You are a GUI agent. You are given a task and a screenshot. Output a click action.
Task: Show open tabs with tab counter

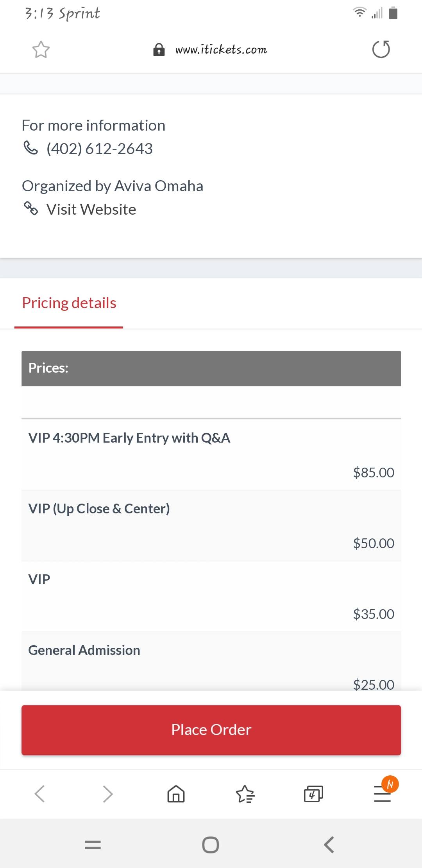pyautogui.click(x=313, y=794)
